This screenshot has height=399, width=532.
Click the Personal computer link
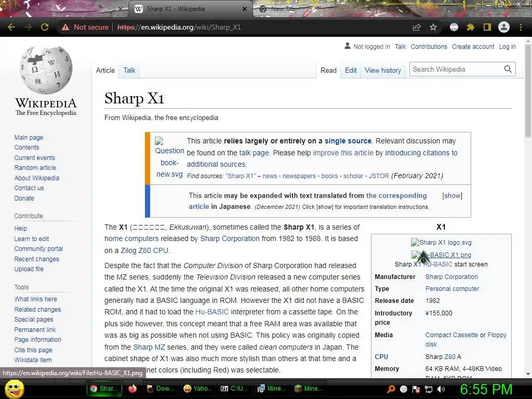(x=453, y=288)
